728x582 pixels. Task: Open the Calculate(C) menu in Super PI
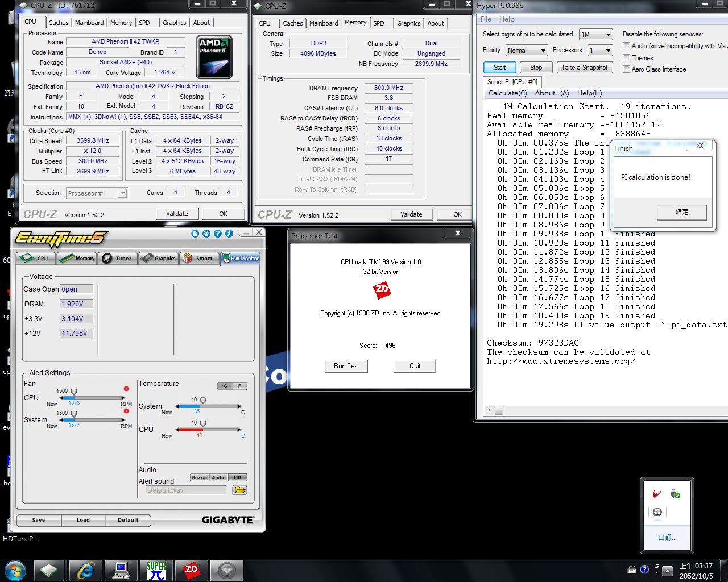click(x=507, y=93)
